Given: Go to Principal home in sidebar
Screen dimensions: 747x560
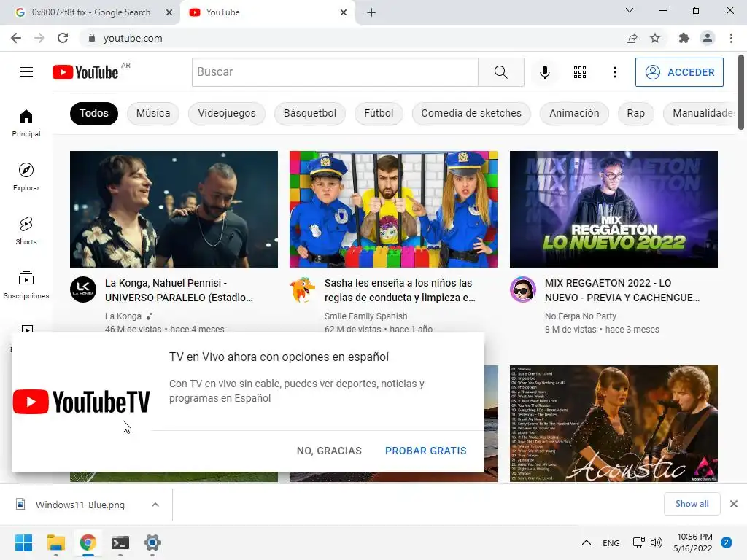Looking at the screenshot, I should (26, 122).
